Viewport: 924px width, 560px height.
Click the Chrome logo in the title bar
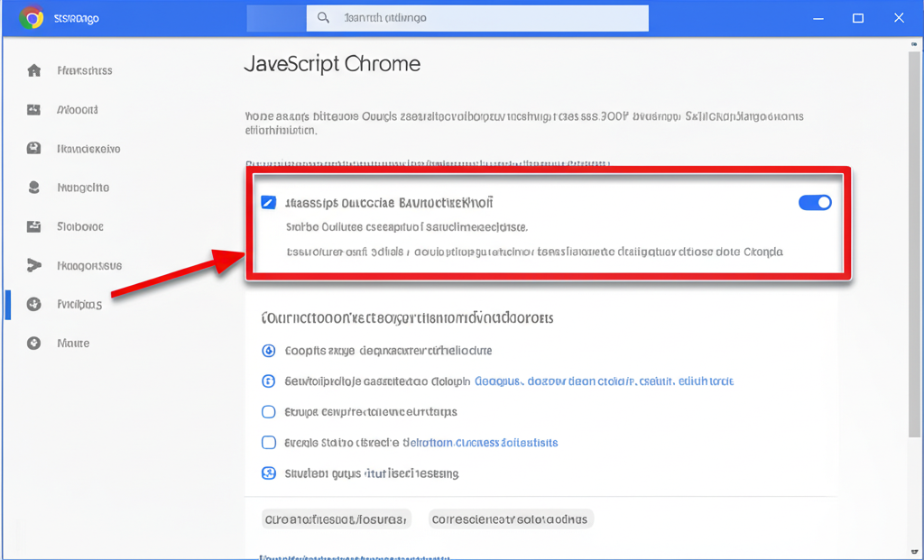(x=32, y=18)
